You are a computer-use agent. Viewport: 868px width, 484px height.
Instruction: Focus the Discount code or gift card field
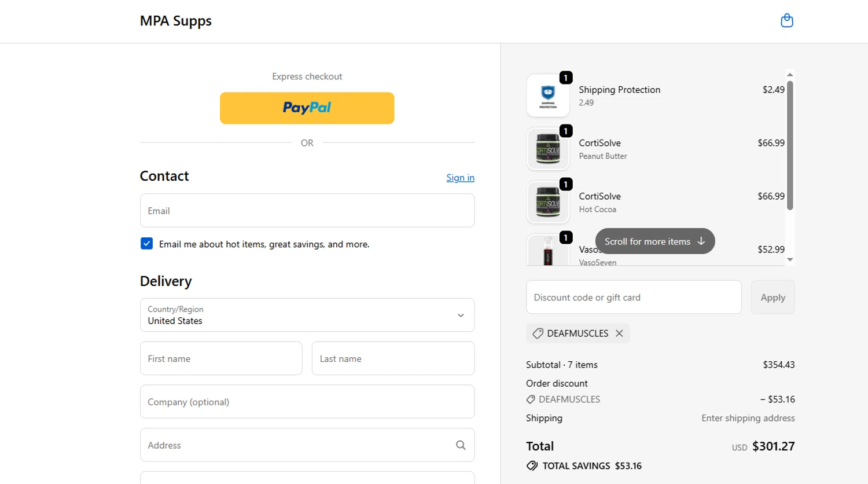click(634, 297)
